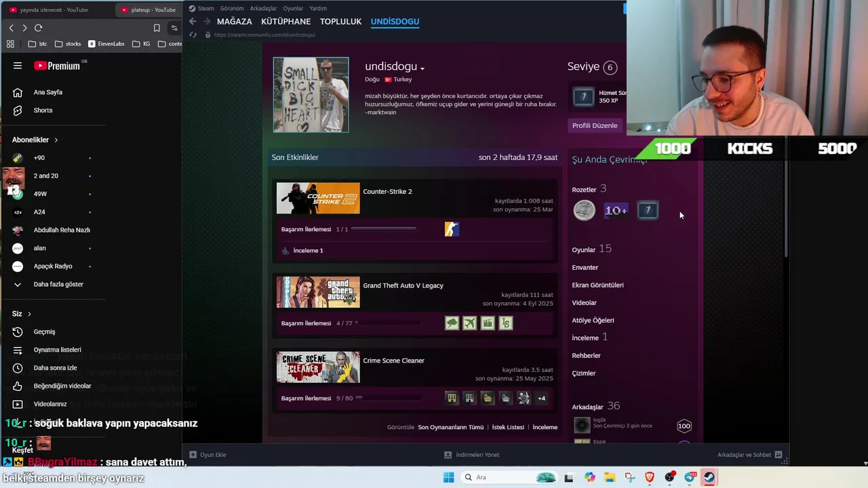Click Profili Düzenle button
Viewport: 868px width, 488px height.
(595, 125)
